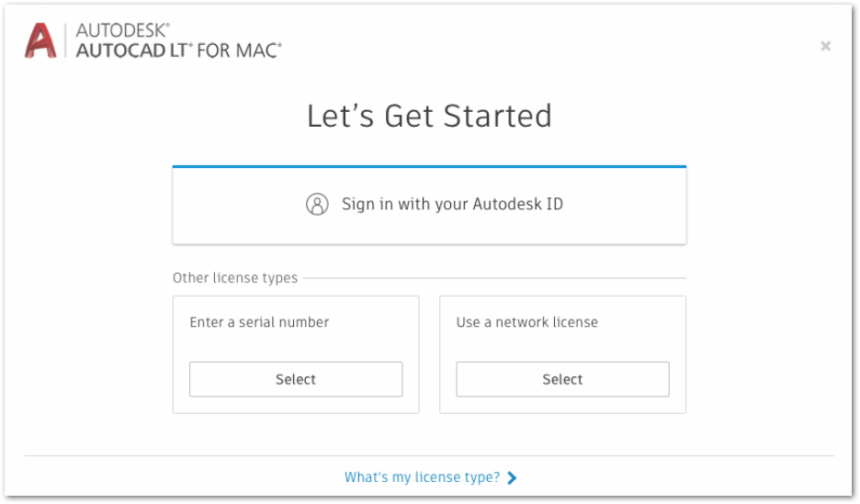Click the divider line beside Other license types

pyautogui.click(x=496, y=278)
